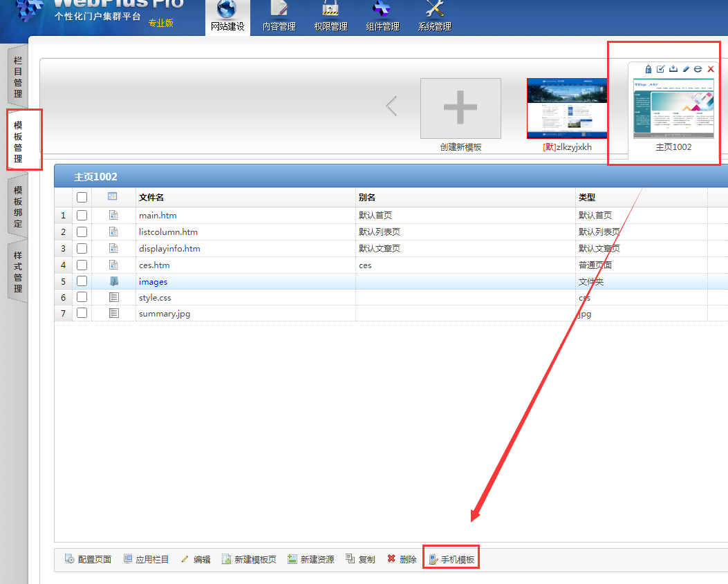Open the images folder icon
This screenshot has height=584, width=728.
[113, 281]
